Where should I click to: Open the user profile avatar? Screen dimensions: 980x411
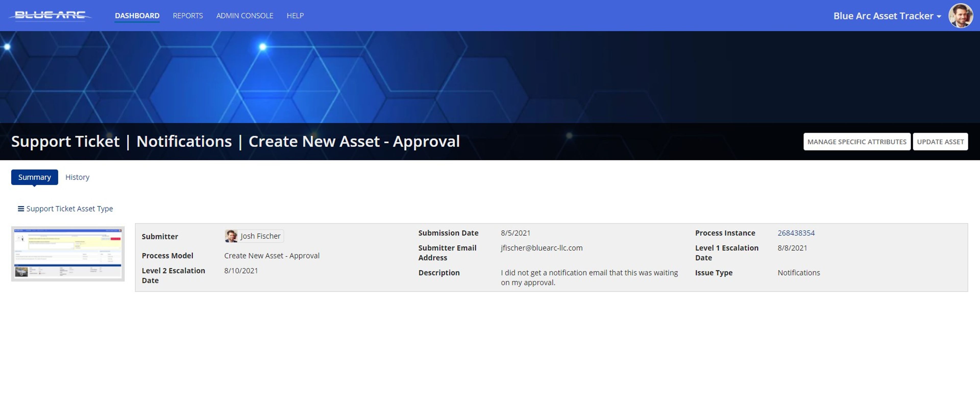coord(961,16)
